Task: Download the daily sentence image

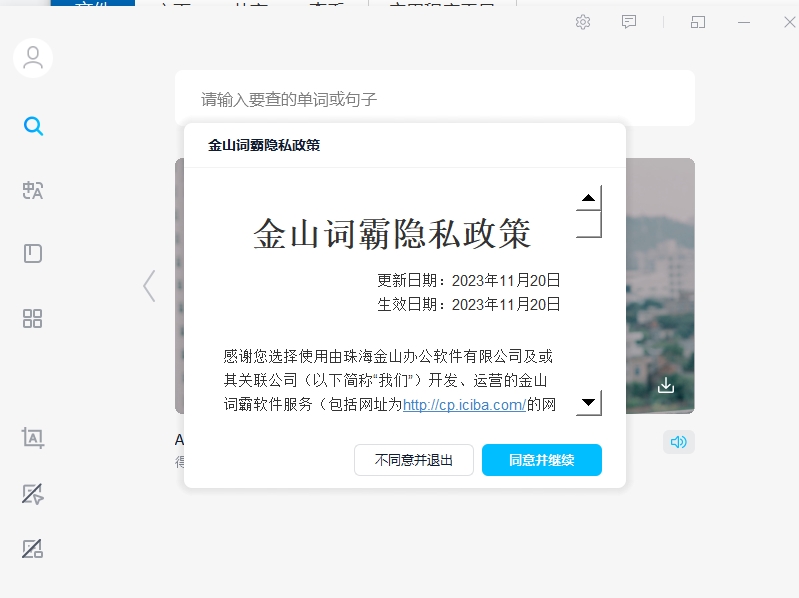Action: point(665,386)
